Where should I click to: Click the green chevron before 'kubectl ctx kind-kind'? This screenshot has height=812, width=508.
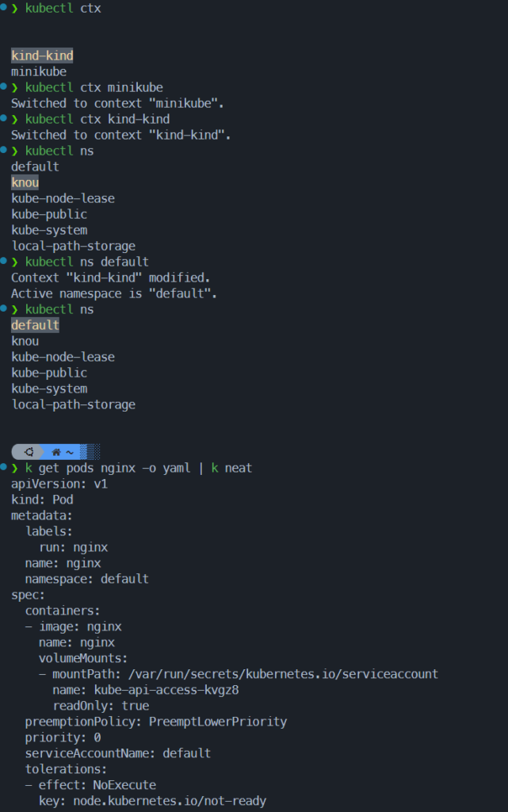pos(15,119)
